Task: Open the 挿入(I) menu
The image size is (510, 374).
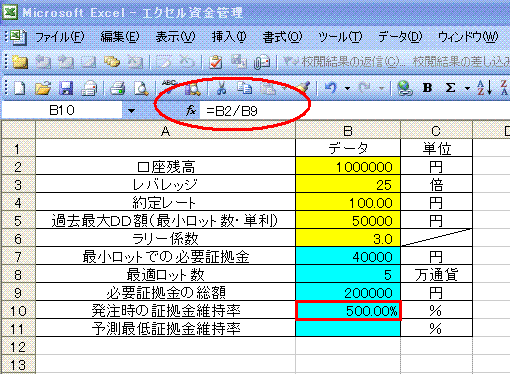Action: tap(229, 37)
